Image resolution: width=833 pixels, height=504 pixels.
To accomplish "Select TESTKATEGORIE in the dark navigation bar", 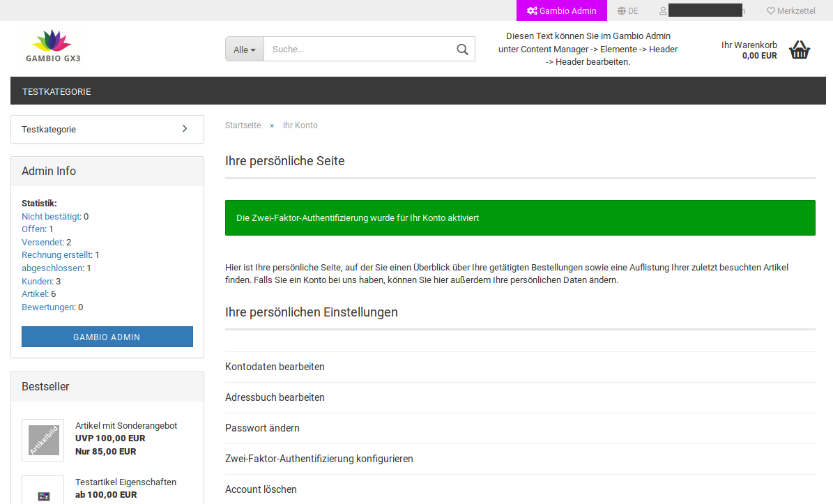I will (56, 91).
